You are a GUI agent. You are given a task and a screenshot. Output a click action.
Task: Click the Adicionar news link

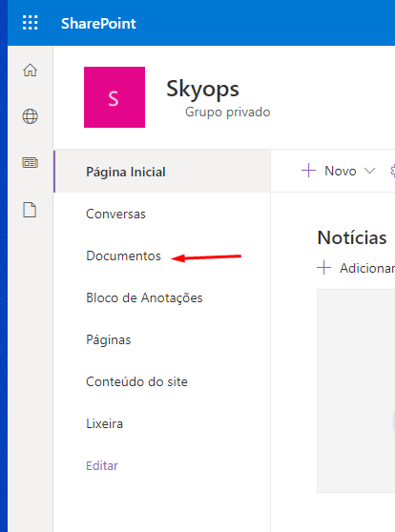click(367, 268)
